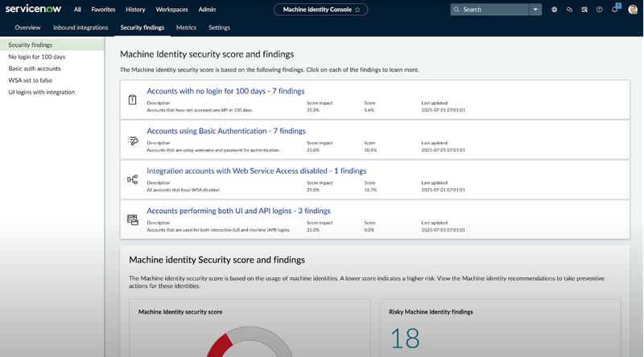644x357 pixels.
Task: Open the Admin menu
Action: (x=207, y=10)
